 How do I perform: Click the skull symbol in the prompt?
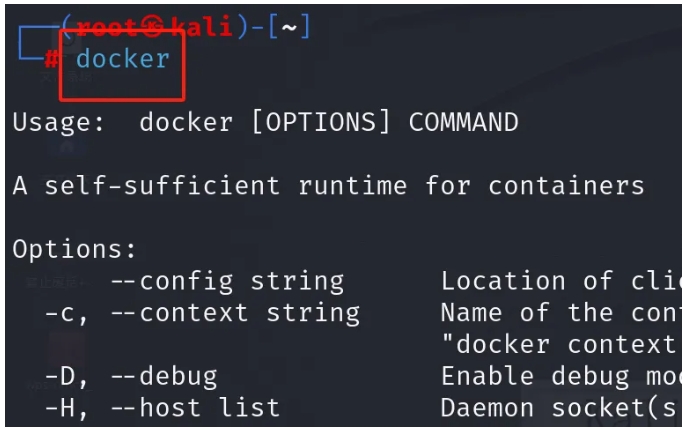click(x=153, y=27)
